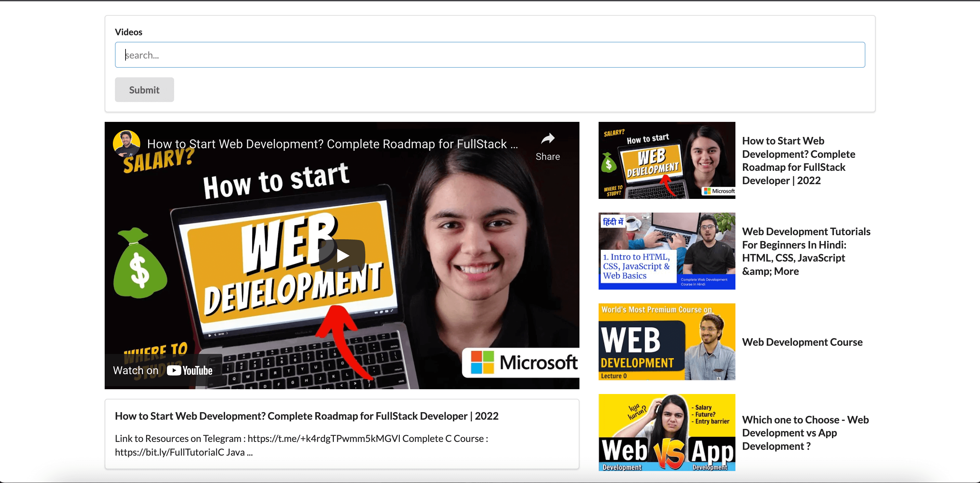
Task: Click the Share arrow icon on video
Action: (547, 139)
